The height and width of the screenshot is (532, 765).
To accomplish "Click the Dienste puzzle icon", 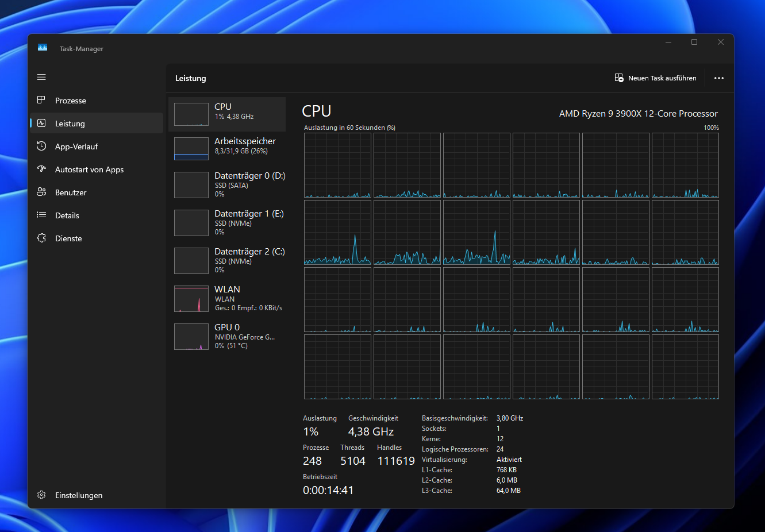I will (41, 238).
